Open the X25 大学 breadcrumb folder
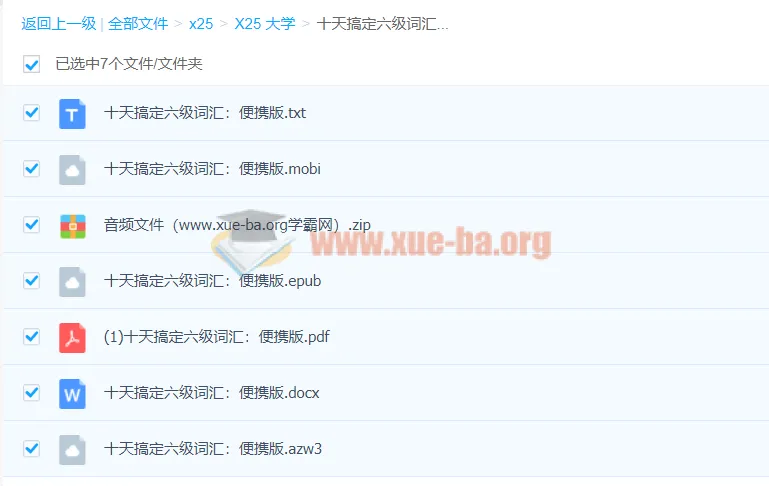Image resolution: width=769 pixels, height=486 pixels. 265,24
